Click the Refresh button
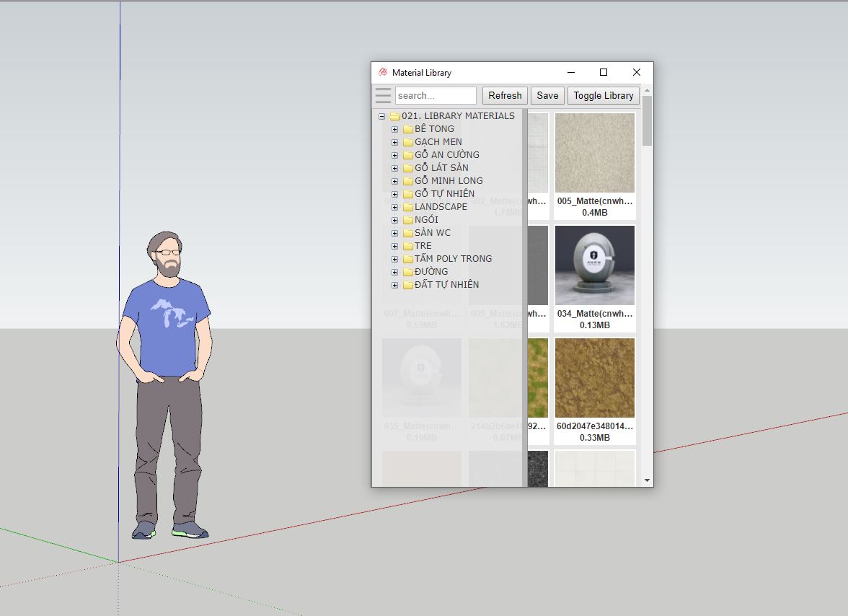The width and height of the screenshot is (848, 616). [x=504, y=95]
